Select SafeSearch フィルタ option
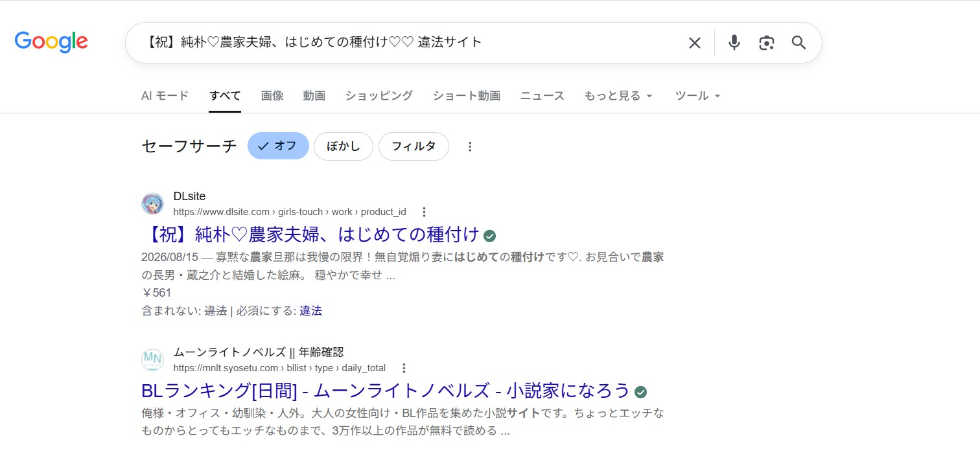Image resolution: width=980 pixels, height=458 pixels. click(x=414, y=146)
